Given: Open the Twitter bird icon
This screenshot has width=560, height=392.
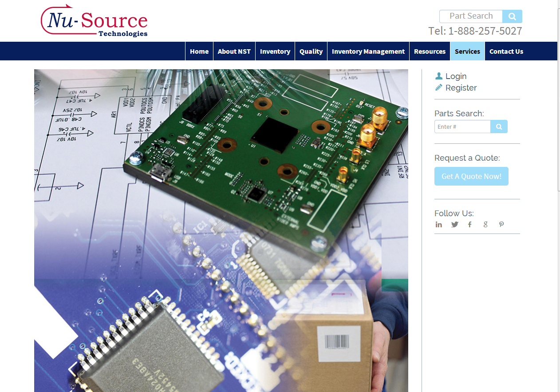Looking at the screenshot, I should point(455,225).
